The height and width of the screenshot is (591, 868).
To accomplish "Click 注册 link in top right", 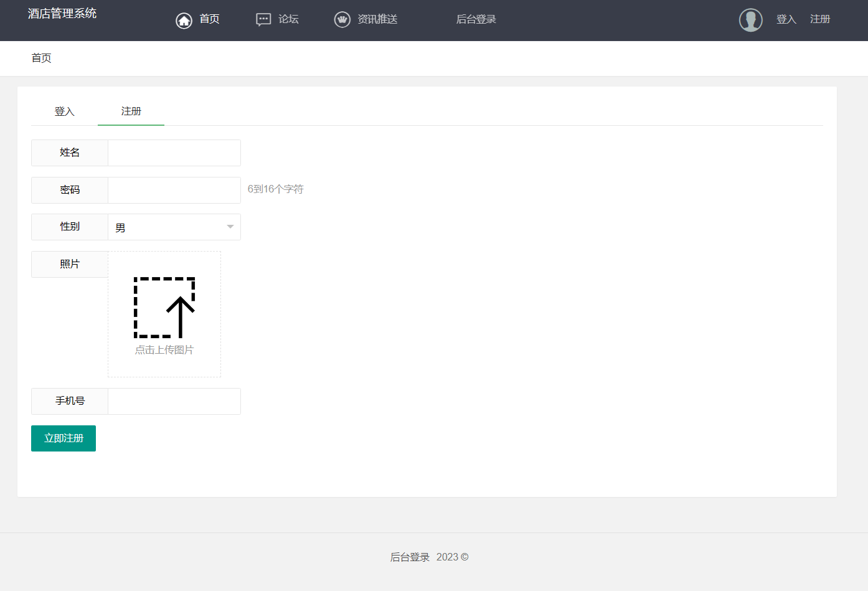I will [x=819, y=19].
